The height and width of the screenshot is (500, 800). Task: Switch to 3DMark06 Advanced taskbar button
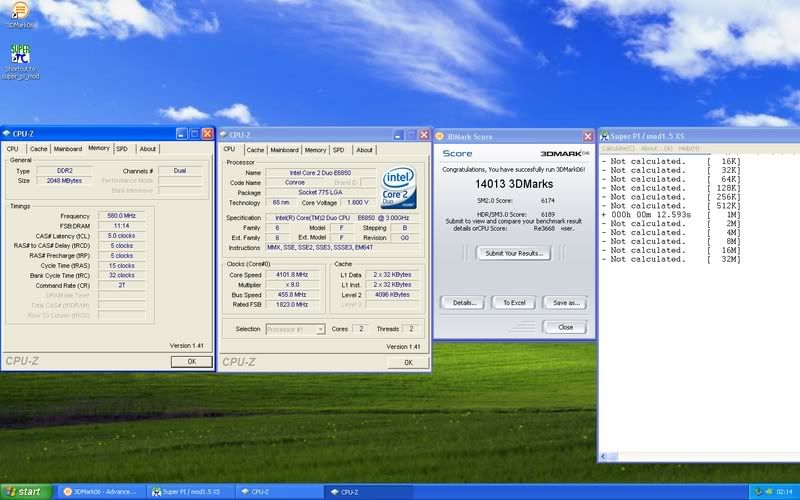(x=101, y=492)
